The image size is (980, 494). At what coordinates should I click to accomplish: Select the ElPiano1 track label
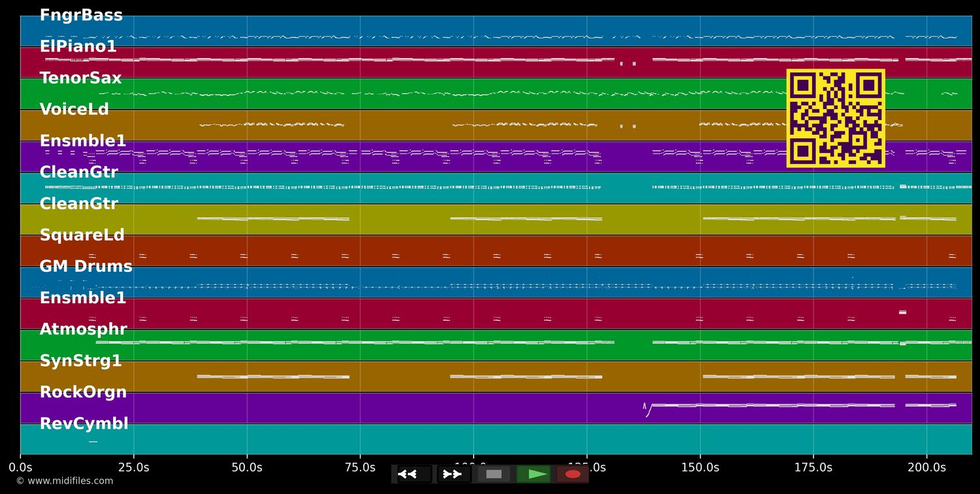[78, 47]
